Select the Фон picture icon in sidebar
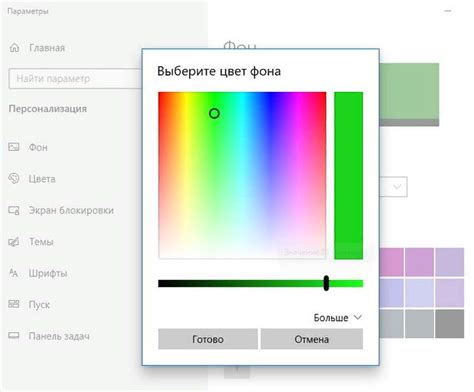Viewport: 474px width, 392px height. point(14,147)
